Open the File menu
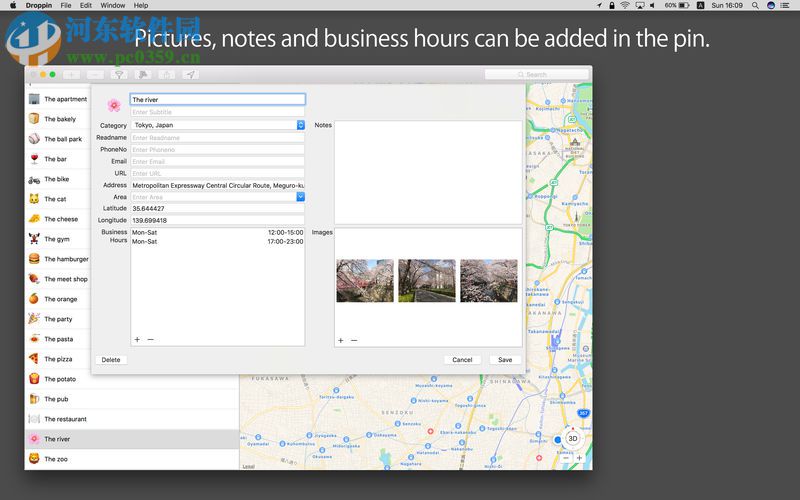The height and width of the screenshot is (500, 800). [65, 5]
